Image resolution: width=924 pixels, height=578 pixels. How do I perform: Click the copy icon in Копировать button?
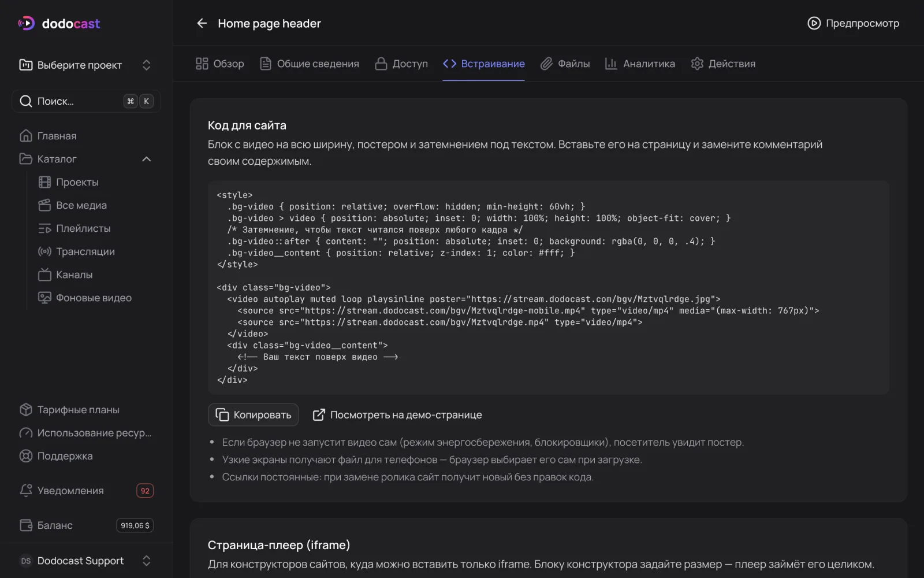[222, 414]
